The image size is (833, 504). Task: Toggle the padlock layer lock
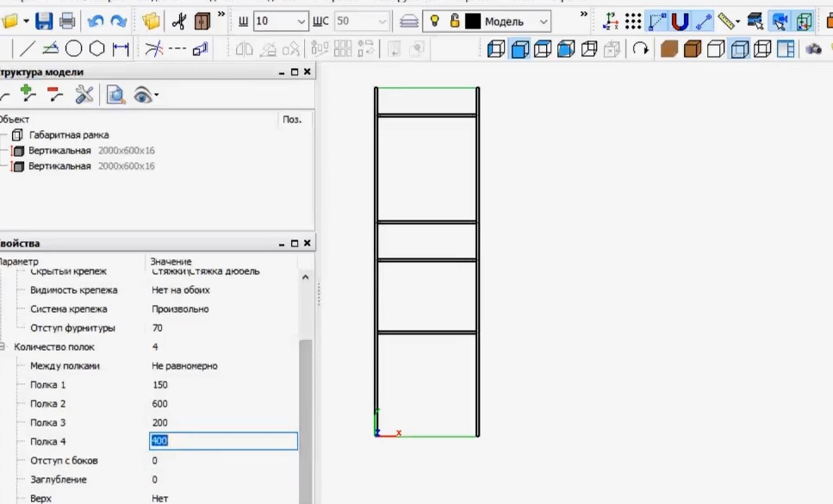(x=454, y=22)
